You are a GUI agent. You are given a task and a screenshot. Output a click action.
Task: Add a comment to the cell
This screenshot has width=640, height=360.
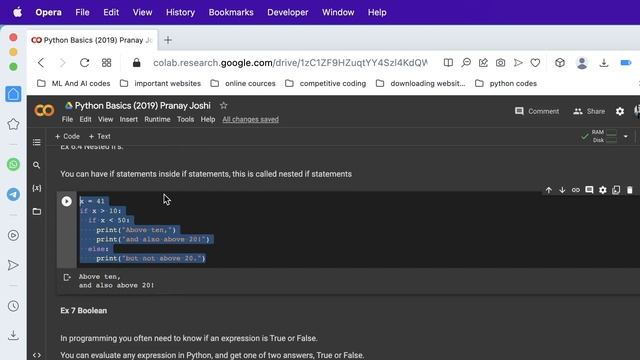pyautogui.click(x=589, y=190)
